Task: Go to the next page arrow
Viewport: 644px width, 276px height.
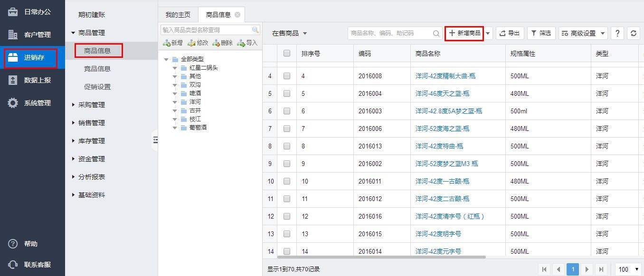Action: click(587, 269)
